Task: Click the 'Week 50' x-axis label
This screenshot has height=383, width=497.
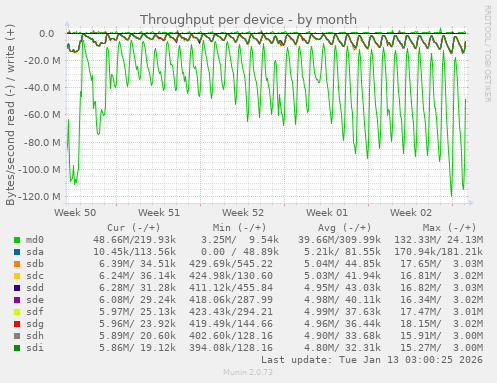Action: coord(75,213)
